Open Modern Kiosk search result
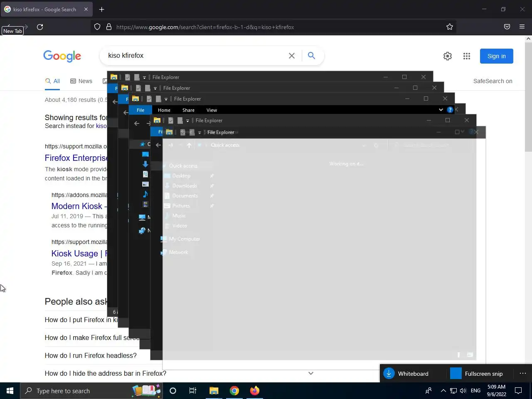532x399 pixels. (x=79, y=206)
